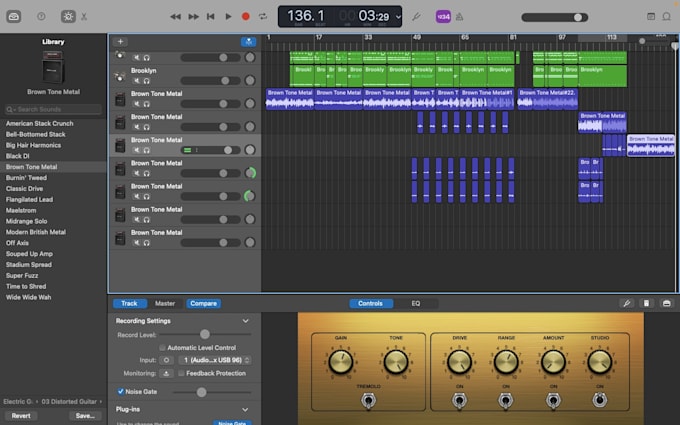Select Big Hair Harmonics patch
The height and width of the screenshot is (425, 680).
pyautogui.click(x=33, y=145)
